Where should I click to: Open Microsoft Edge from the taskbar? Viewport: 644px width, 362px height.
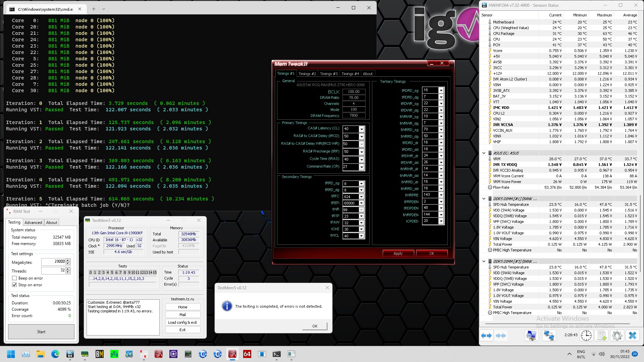click(55, 354)
